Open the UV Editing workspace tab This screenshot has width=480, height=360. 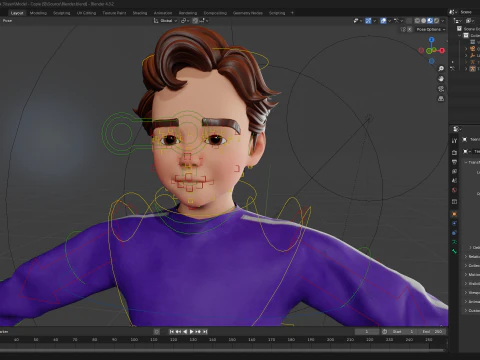tap(86, 13)
